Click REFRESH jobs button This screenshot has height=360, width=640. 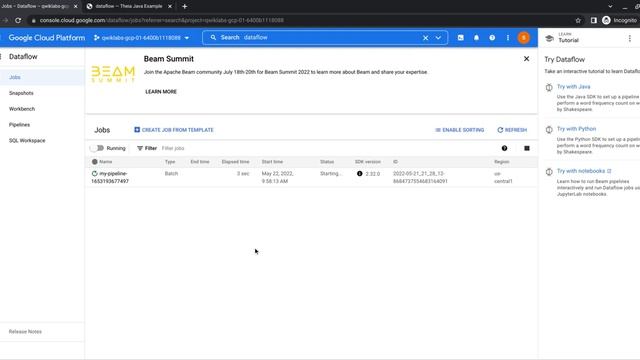(512, 130)
